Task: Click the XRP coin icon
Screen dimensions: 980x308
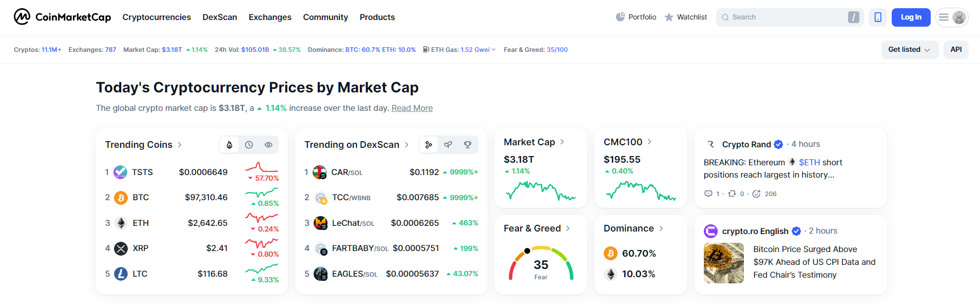Action: pyautogui.click(x=121, y=248)
